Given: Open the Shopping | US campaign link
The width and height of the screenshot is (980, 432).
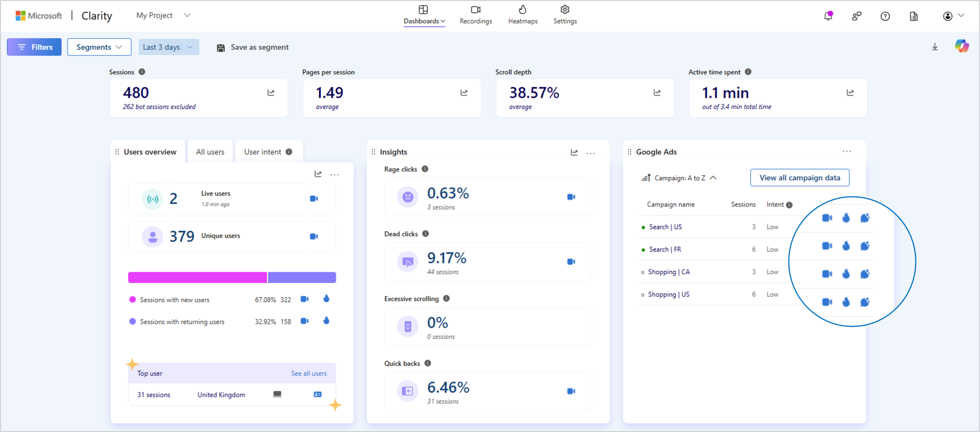Looking at the screenshot, I should [x=668, y=294].
